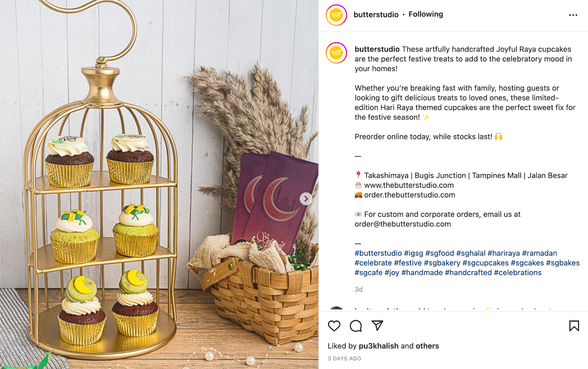588x369 pixels.
Task: Open butterstudio username in header
Action: pos(376,15)
